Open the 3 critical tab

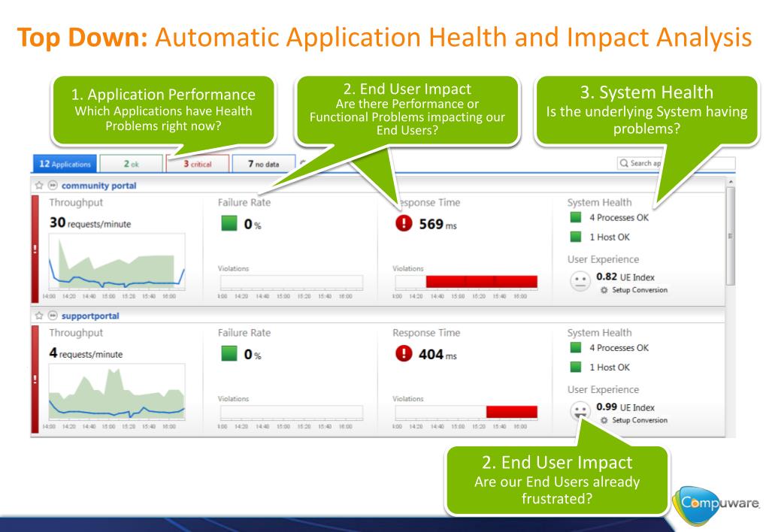(198, 164)
